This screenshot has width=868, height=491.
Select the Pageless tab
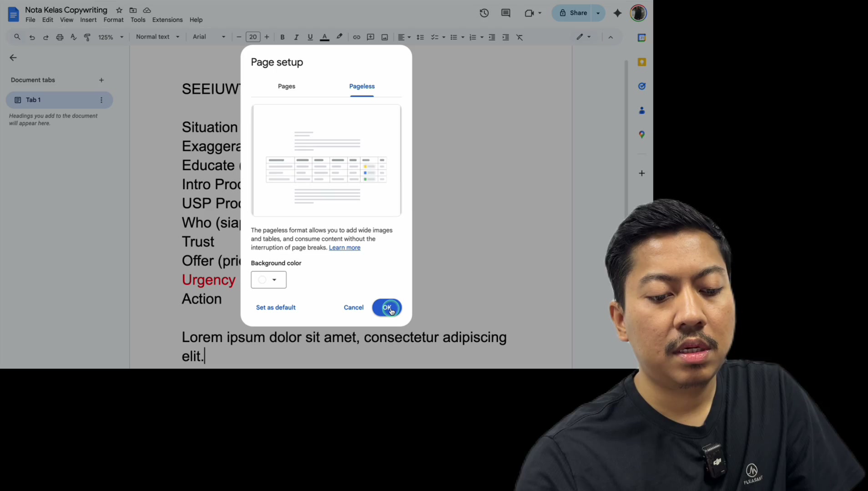coord(362,86)
